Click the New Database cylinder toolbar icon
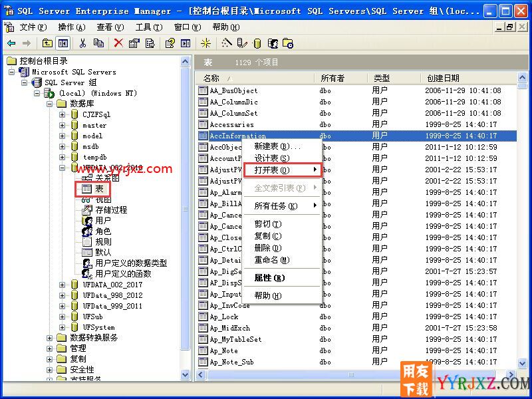The width and height of the screenshot is (532, 399). click(257, 43)
